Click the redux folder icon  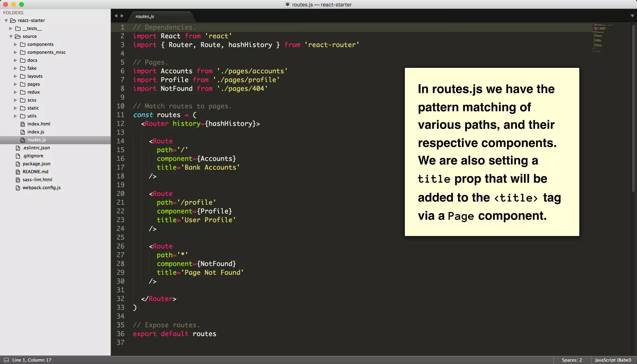coord(23,92)
